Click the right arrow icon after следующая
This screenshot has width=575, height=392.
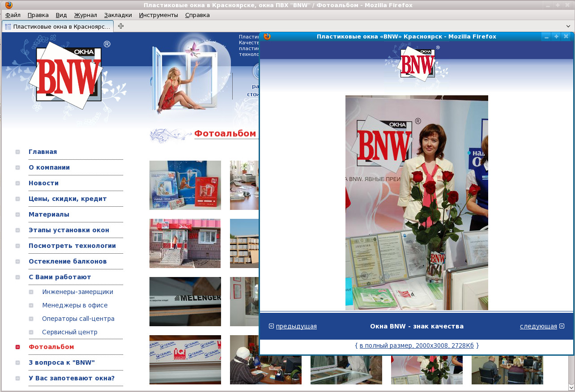(562, 326)
